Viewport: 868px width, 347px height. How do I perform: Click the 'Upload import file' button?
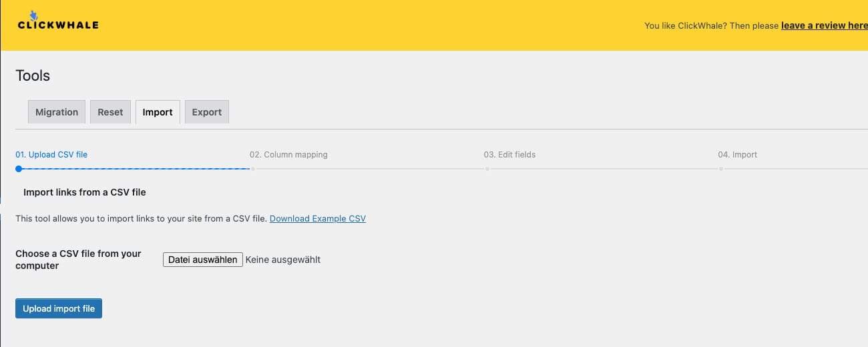[x=59, y=308]
